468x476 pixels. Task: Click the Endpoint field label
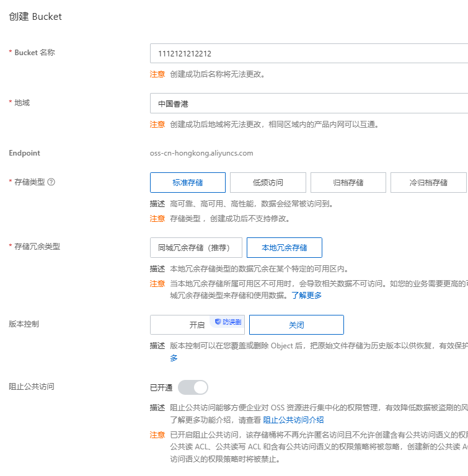click(24, 153)
